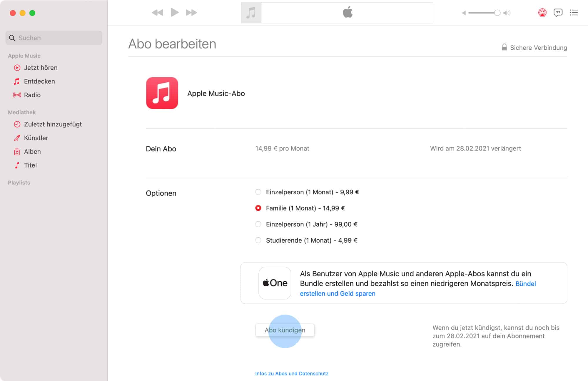Open the Up Next queue list icon

(574, 13)
